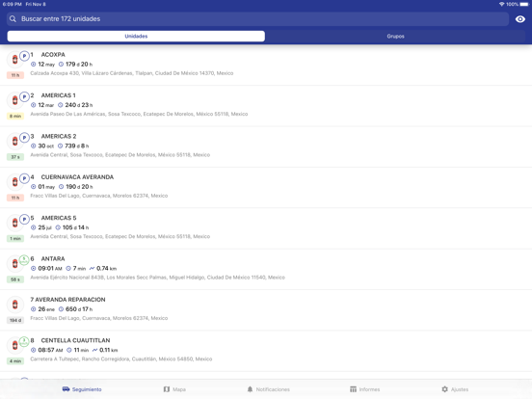Click the '1 min' status tag on AMERICAS 5
The width and height of the screenshot is (532, 399).
click(15, 238)
